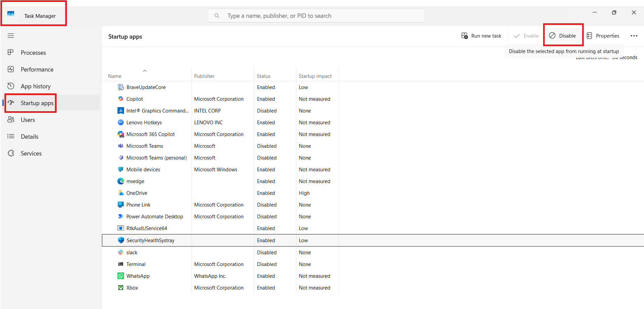Screen dimensions: 644x309
Task: Sort list by Name column header
Action: [x=115, y=76]
